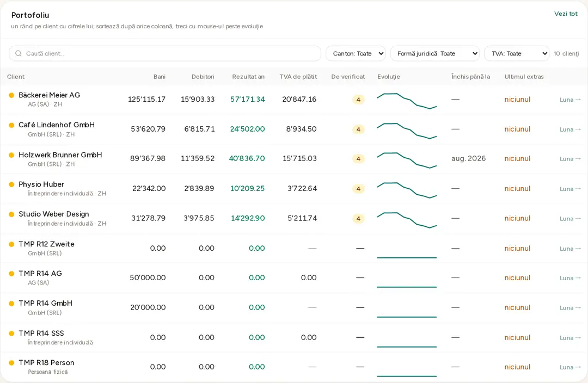
Task: Follow the Luna link for TMP R12 Zweite
Action: 570,249
